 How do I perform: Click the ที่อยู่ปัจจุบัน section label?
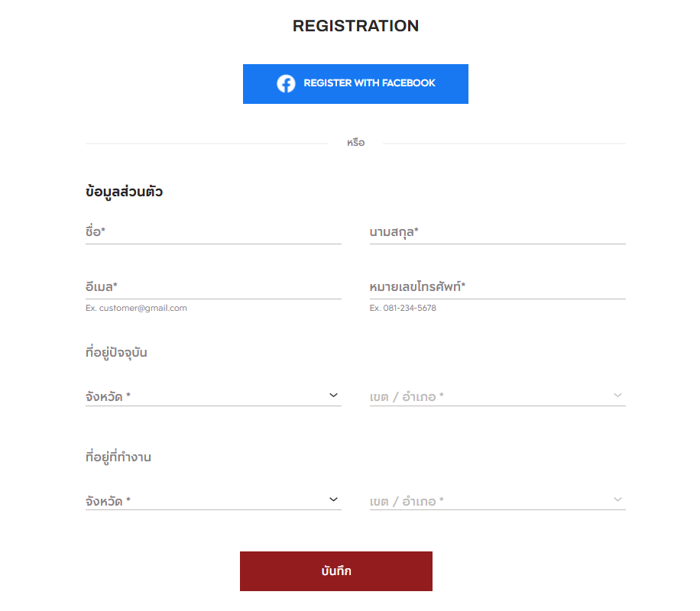[x=116, y=352]
